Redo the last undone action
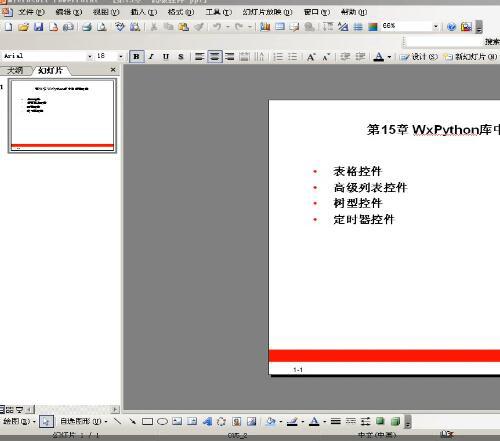This screenshot has width=500, height=441. 239,27
